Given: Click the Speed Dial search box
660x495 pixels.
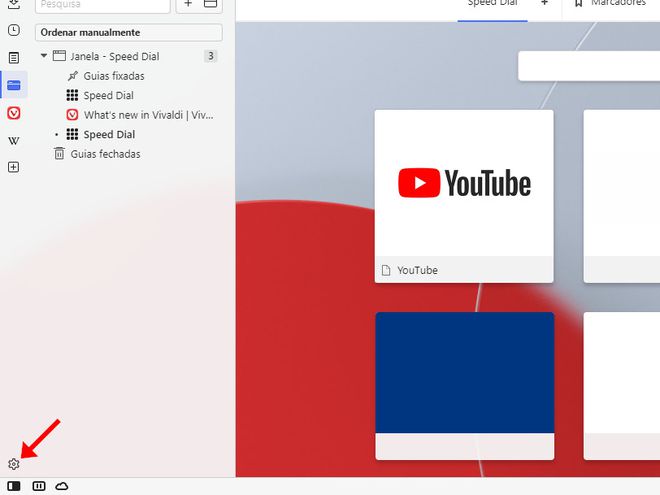Looking at the screenshot, I should tap(589, 66).
